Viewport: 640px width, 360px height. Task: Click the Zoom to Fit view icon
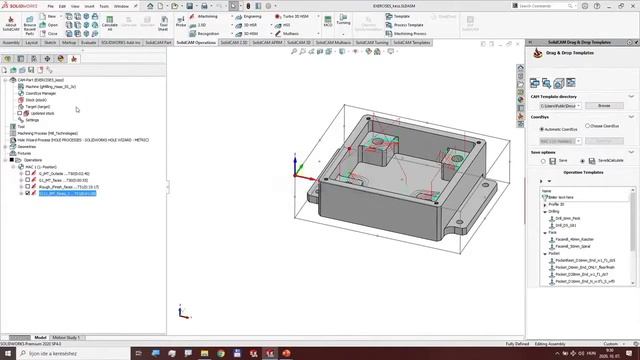tap(294, 51)
